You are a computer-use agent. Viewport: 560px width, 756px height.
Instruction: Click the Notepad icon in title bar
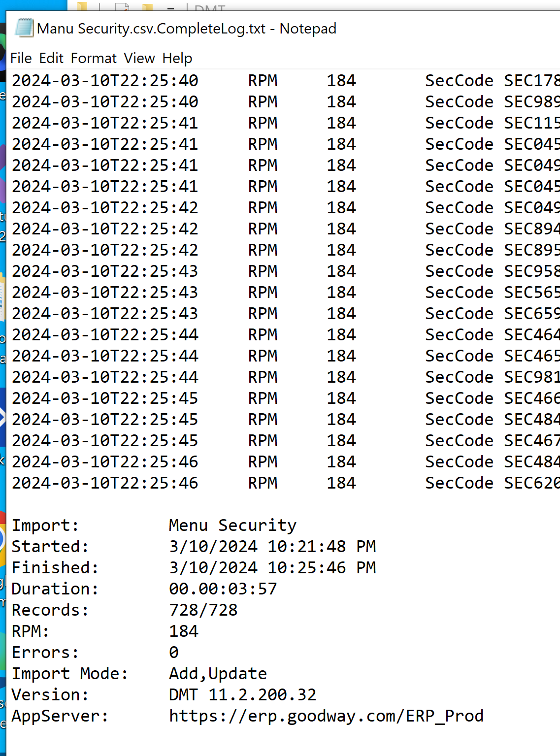[24, 28]
